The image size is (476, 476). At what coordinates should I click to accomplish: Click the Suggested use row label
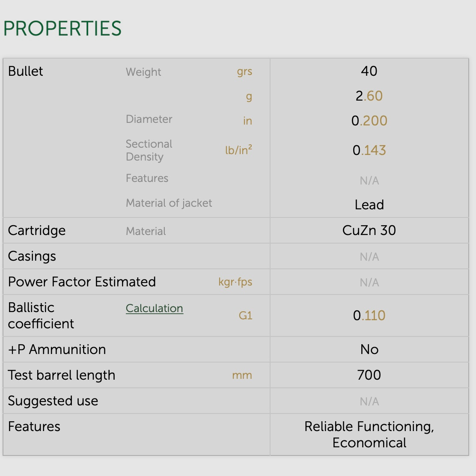[53, 401]
